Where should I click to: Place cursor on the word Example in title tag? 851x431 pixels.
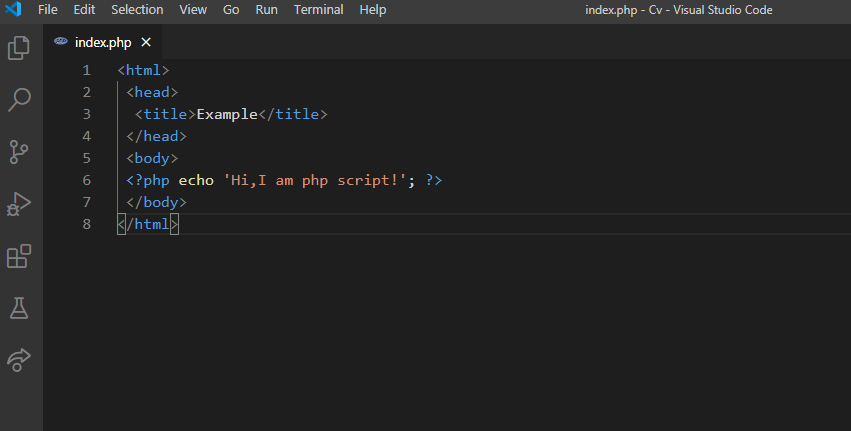(227, 114)
